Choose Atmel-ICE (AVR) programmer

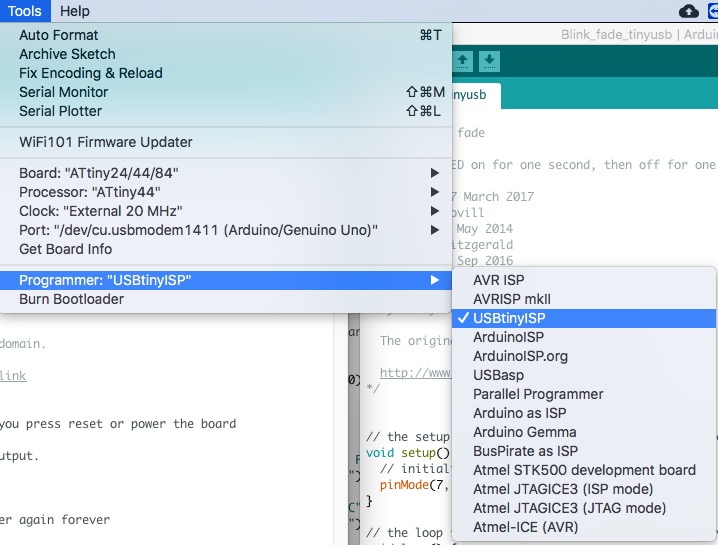point(584,527)
